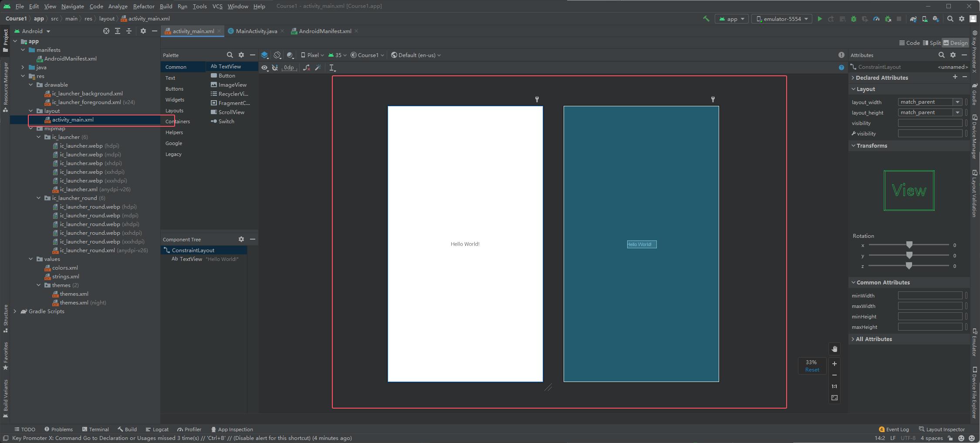Search attributes with the magnifier icon

[x=942, y=55]
